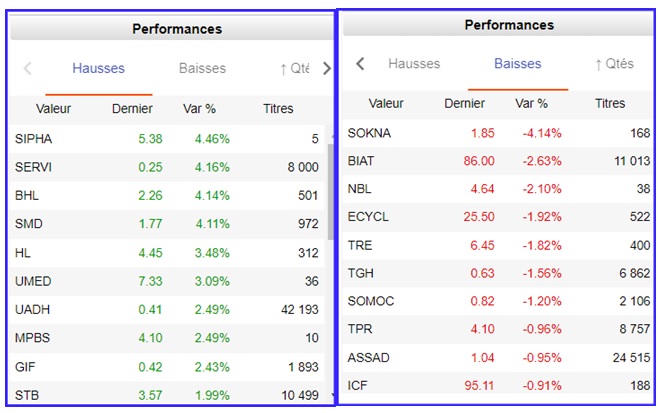This screenshot has width=658, height=413.
Task: Click on the ASSAD stock row
Action: pos(368,357)
